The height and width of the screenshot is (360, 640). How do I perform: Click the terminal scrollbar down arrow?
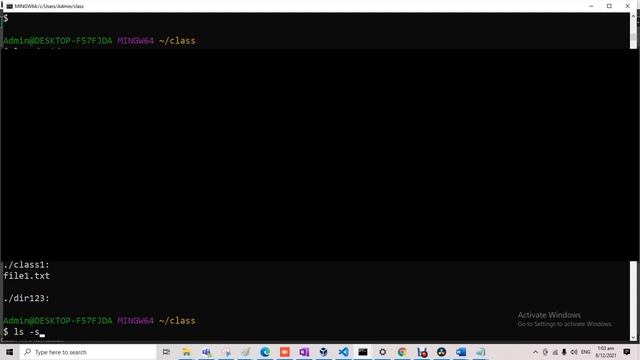(x=633, y=338)
